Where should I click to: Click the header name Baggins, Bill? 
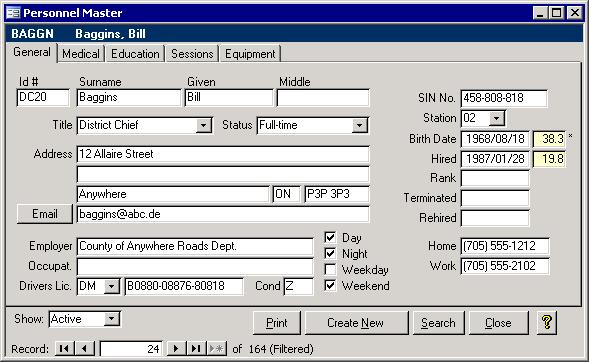click(x=110, y=34)
